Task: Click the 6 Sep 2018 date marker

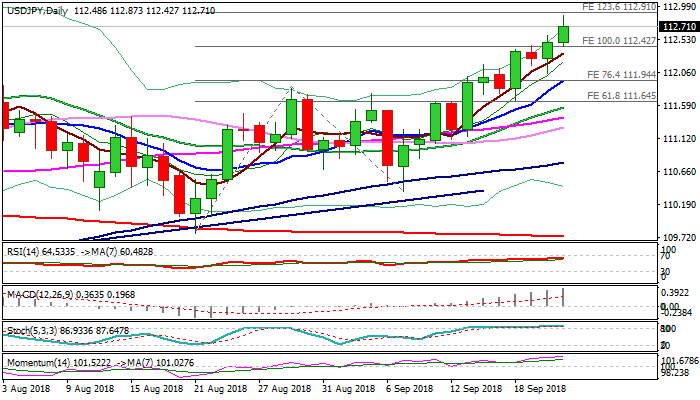Action: tap(410, 386)
